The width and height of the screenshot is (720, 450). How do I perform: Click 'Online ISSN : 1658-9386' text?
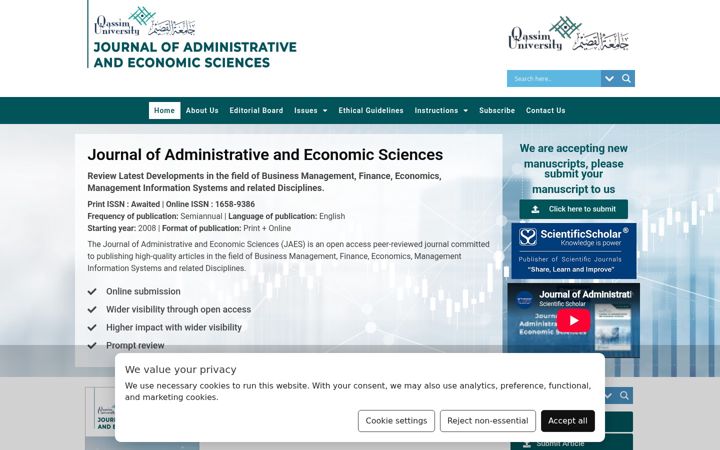(210, 204)
